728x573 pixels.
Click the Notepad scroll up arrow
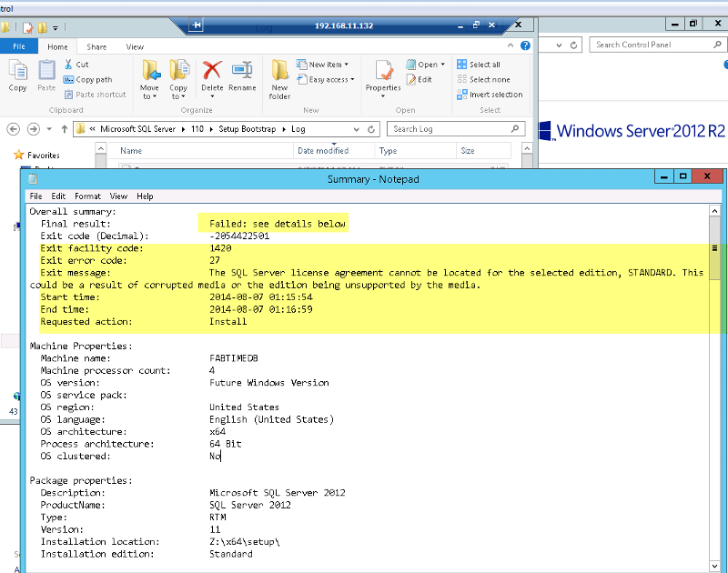(x=714, y=211)
